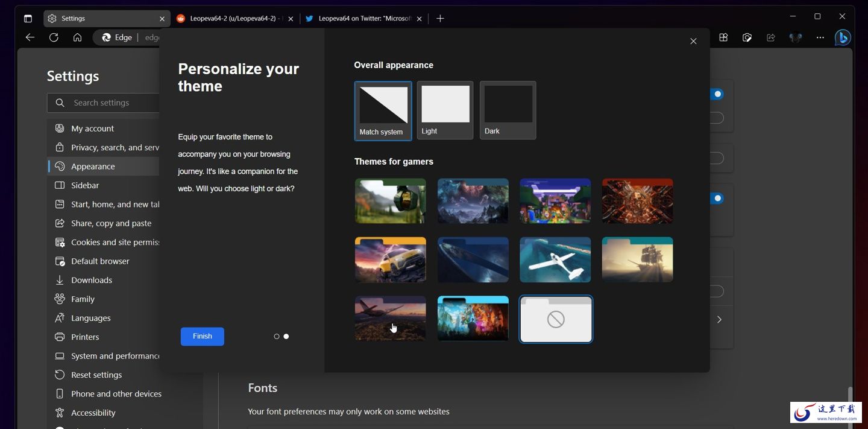Choose the red ornate skull theme thumbnail
This screenshot has height=429, width=868.
638,201
